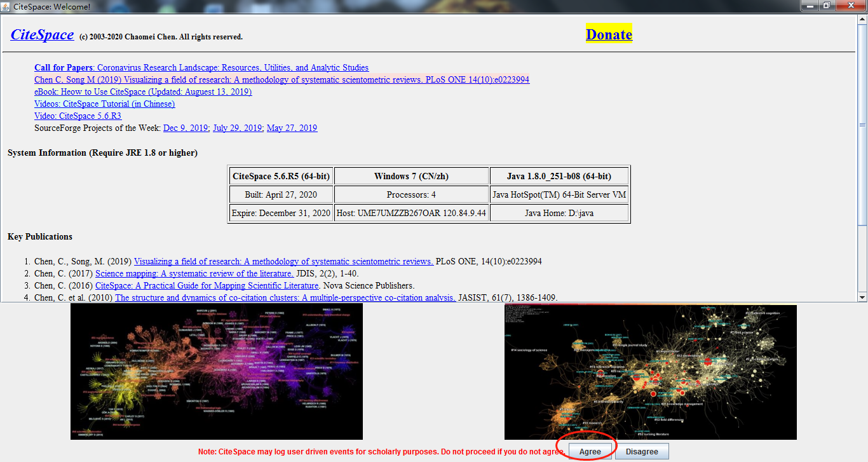Open the Dec 9, 2019 SourceForge link
Image resolution: width=868 pixels, height=462 pixels.
(186, 128)
